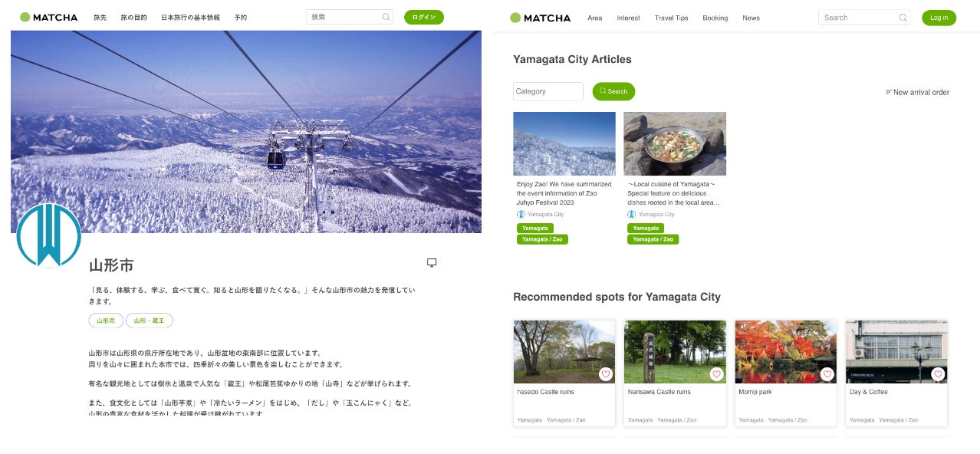980x454 pixels.
Task: Click Yamagata tag under Zao Juhyo article
Action: pos(535,229)
